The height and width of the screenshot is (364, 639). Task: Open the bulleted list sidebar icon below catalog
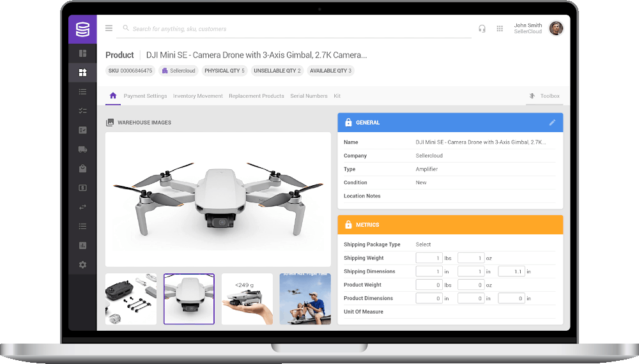(82, 91)
